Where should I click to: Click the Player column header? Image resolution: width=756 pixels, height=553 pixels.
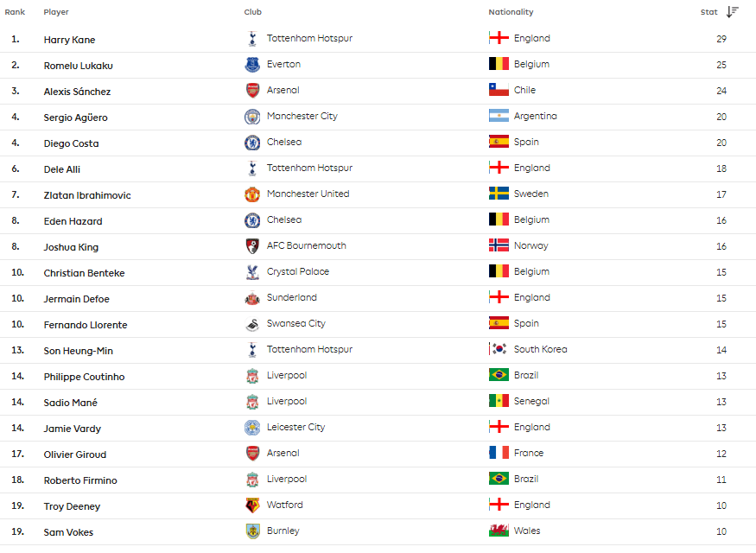point(56,12)
